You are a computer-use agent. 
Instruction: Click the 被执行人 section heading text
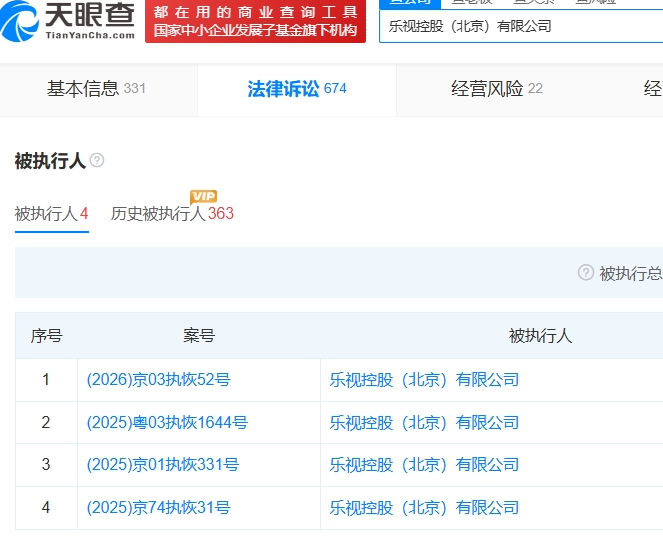(x=50, y=161)
